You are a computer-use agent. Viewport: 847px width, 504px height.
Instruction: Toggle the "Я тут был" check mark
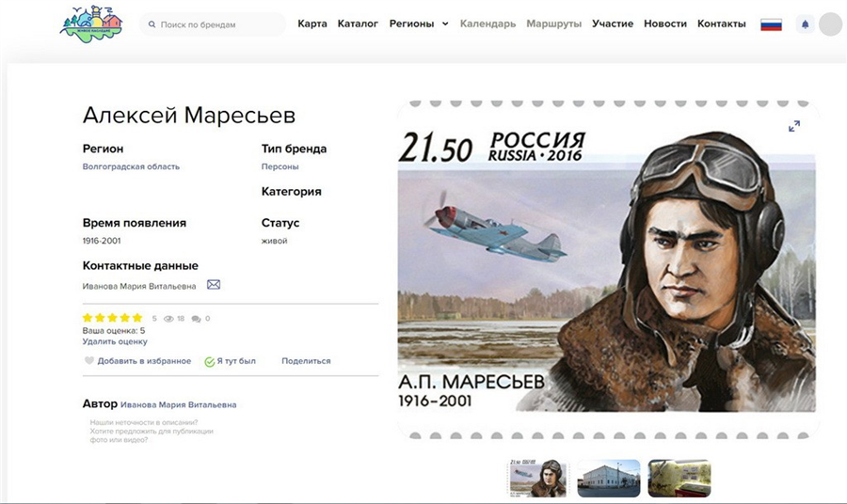pyautogui.click(x=210, y=361)
